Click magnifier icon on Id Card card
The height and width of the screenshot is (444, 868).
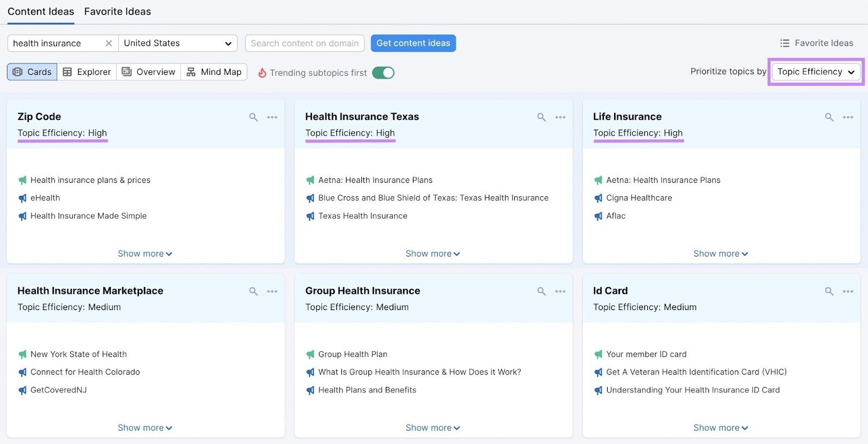(829, 291)
